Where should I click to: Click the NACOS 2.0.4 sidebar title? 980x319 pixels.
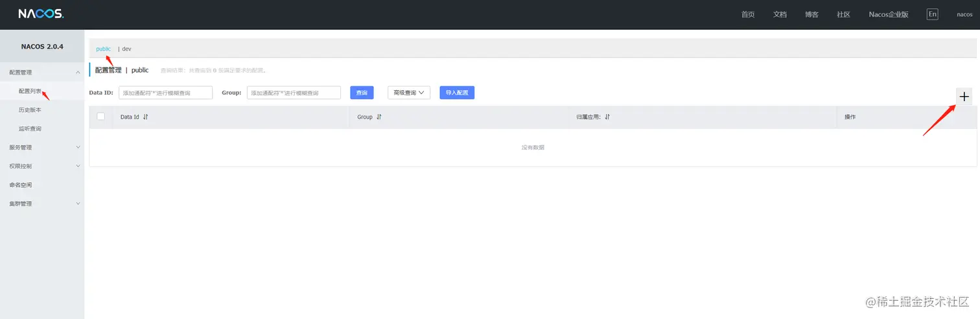(x=42, y=47)
